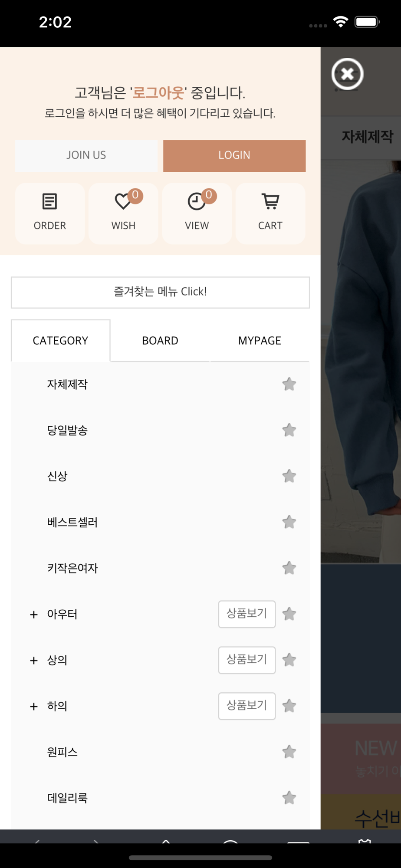
Task: Switch to the MYPAGE tab
Action: 260,341
